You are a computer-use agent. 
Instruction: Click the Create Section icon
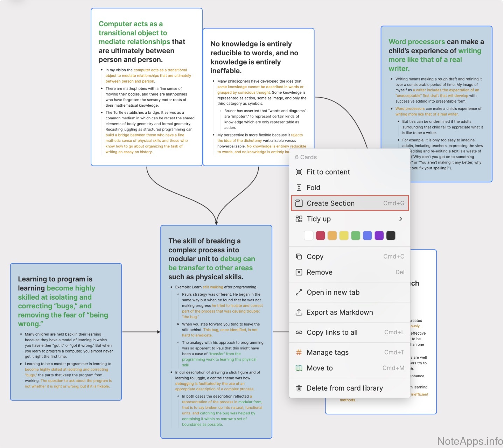[x=299, y=203]
